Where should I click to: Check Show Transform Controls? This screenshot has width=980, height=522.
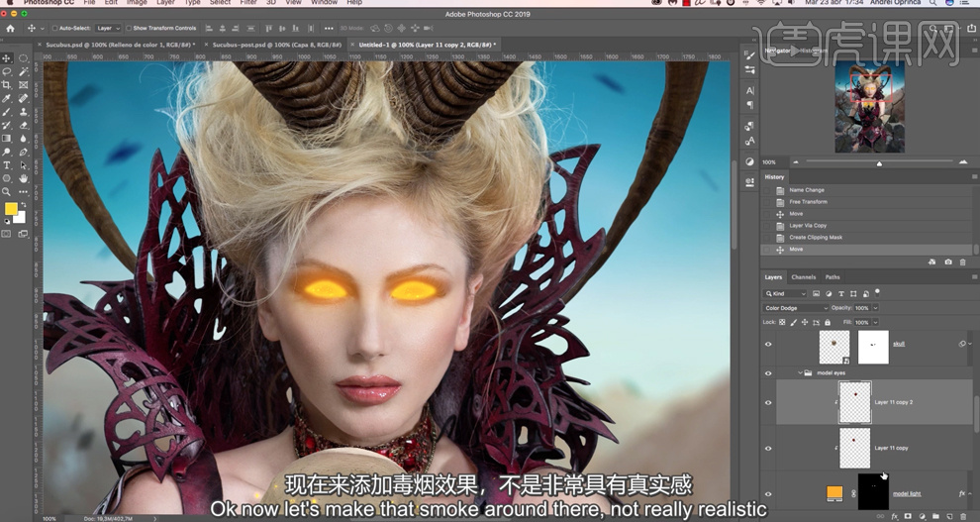[129, 28]
